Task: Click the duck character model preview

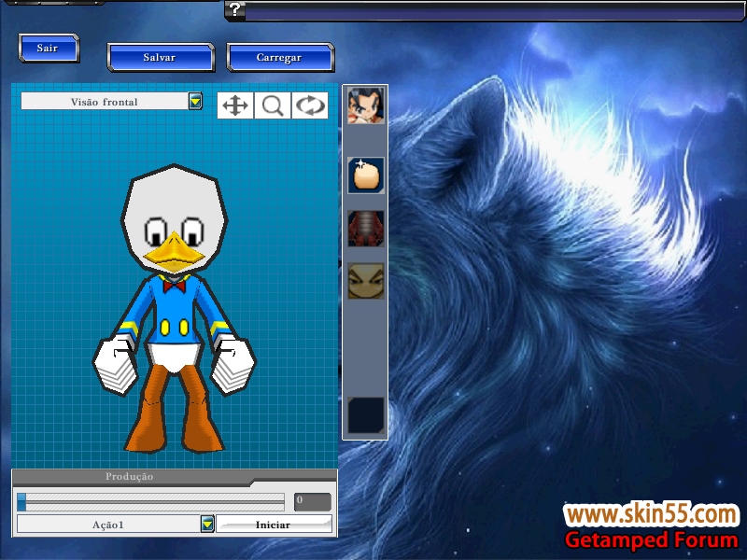Action: point(175,309)
